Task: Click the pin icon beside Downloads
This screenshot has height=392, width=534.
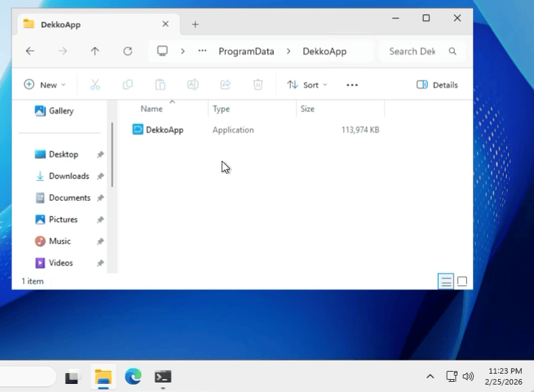Action: click(x=100, y=176)
